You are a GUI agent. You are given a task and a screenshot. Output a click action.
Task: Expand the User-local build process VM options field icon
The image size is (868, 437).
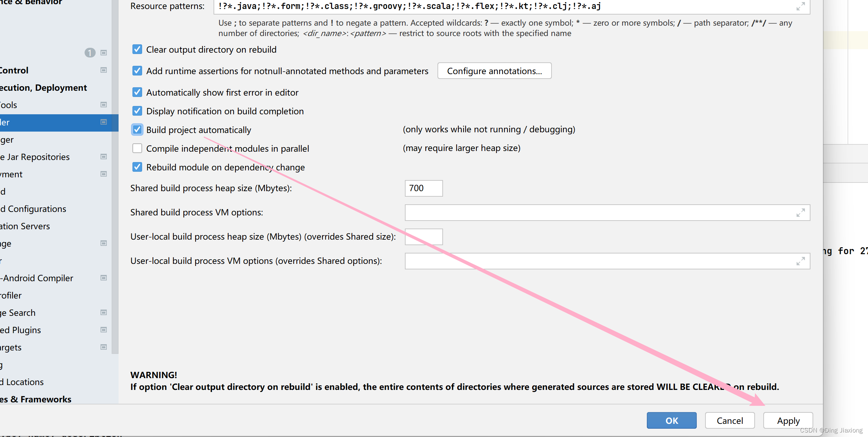[x=800, y=261]
